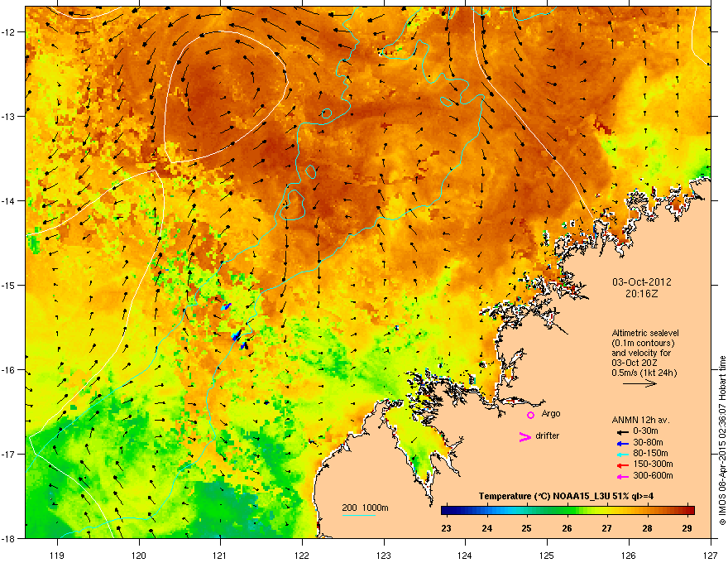Screen dimensions: 728x563
Task: Click latitude axis label -18
Action: click(x=9, y=538)
